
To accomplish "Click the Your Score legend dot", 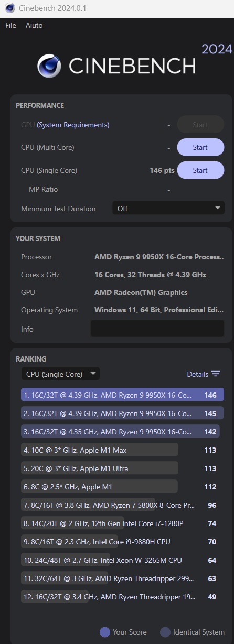I will point(104,632).
